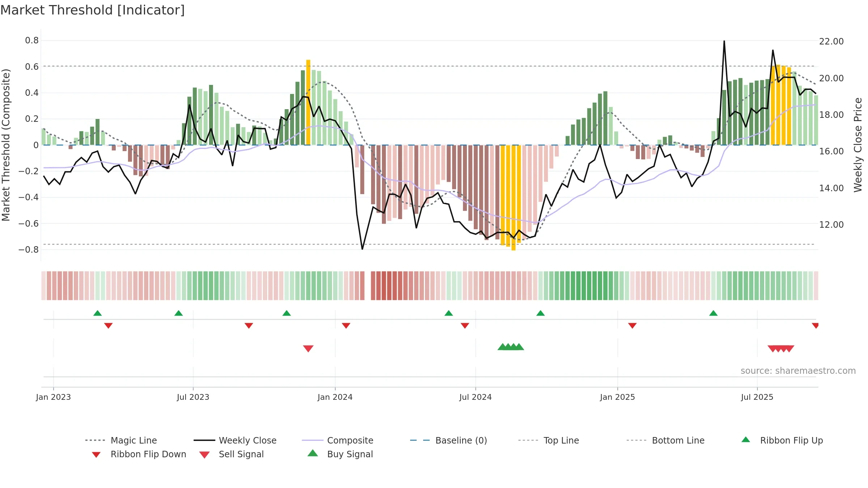Click the 18.00 price axis label
The image size is (868, 488).
point(831,115)
